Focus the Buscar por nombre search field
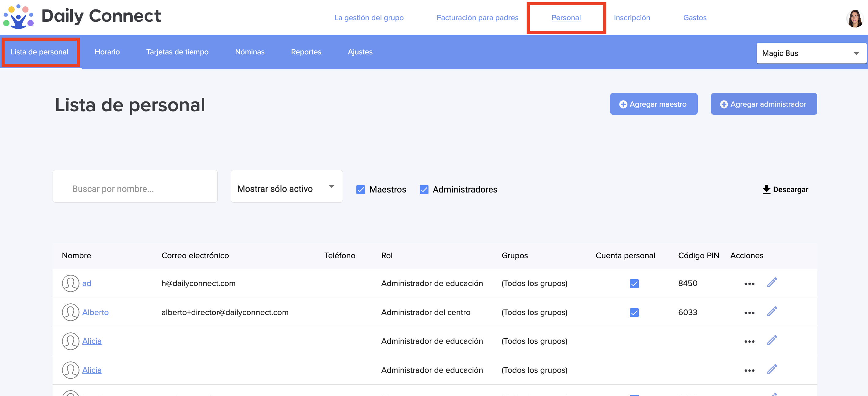 click(135, 187)
